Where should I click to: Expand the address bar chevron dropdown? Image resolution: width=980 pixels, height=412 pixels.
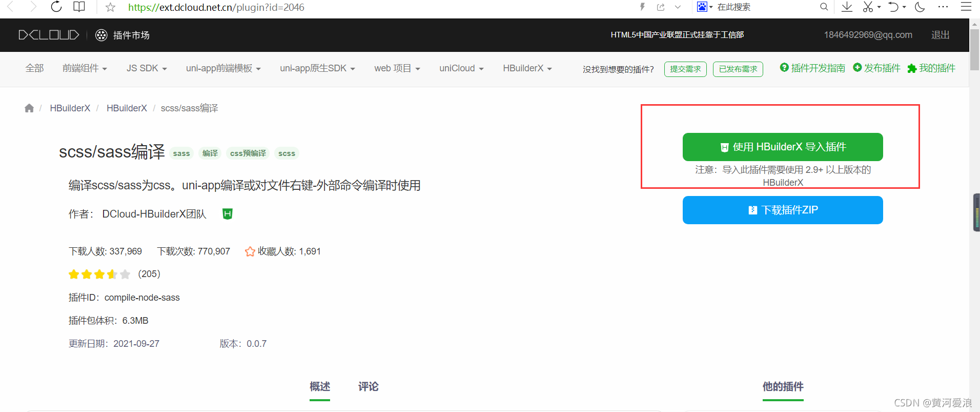point(678,7)
